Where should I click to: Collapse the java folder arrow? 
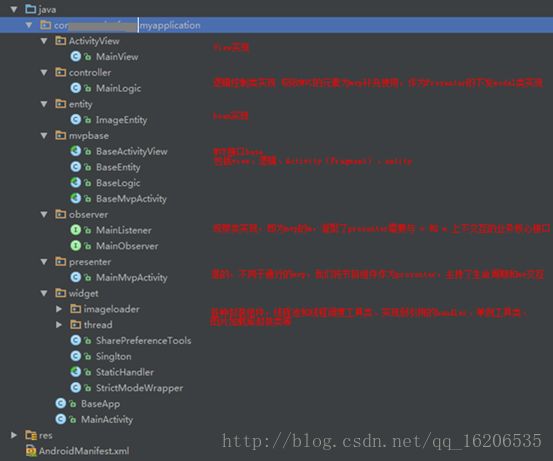click(14, 10)
